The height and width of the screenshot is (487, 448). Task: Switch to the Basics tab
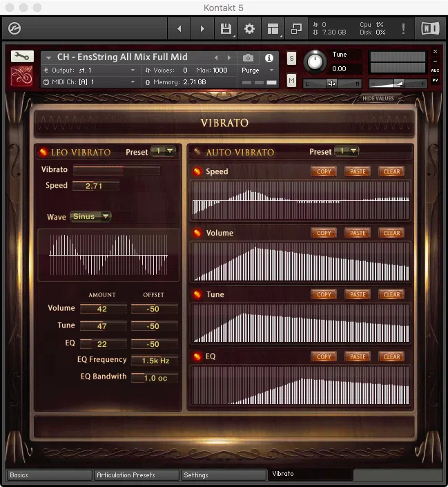pyautogui.click(x=48, y=475)
